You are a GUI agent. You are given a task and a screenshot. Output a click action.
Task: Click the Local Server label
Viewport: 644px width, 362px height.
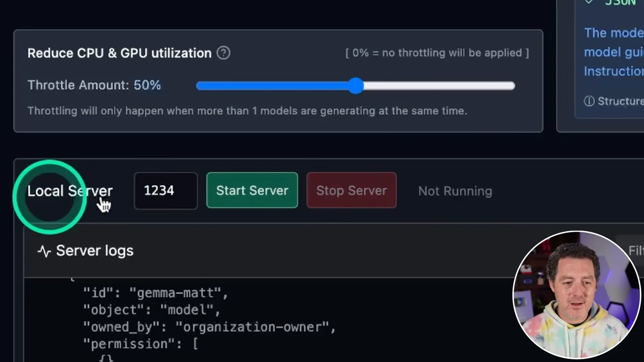(x=70, y=191)
